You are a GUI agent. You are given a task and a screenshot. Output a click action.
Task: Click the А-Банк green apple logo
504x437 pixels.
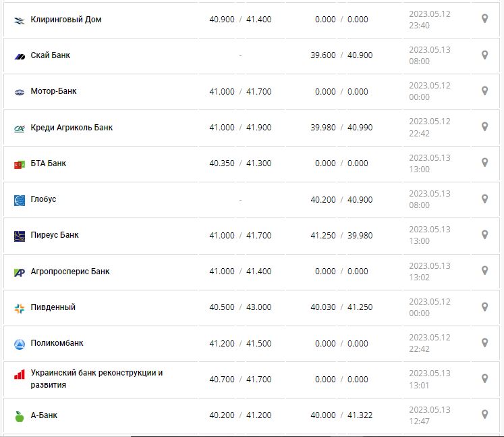click(19, 416)
